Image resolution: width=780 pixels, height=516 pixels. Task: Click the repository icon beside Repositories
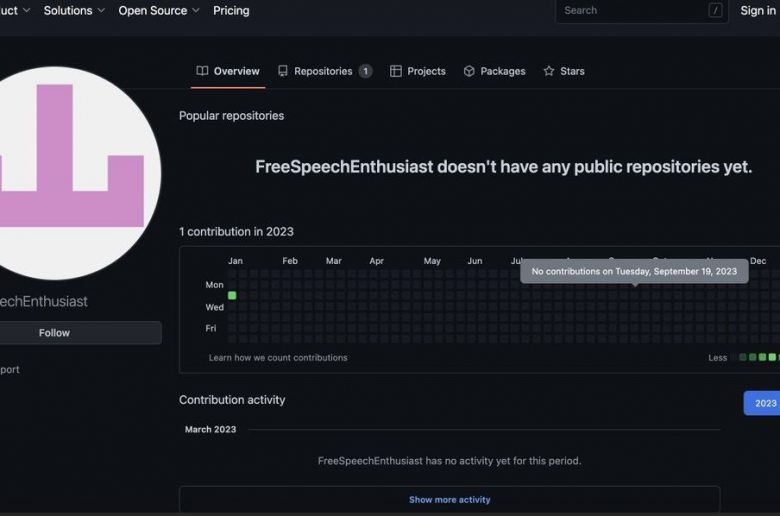(283, 71)
